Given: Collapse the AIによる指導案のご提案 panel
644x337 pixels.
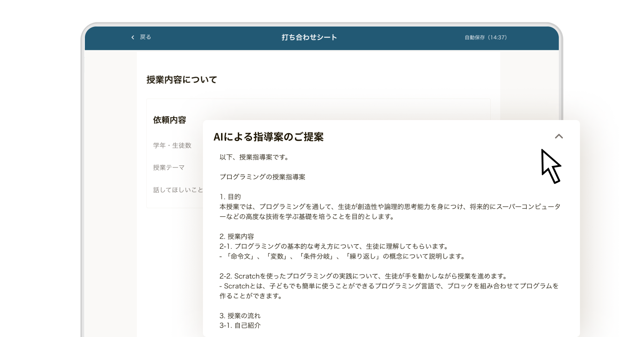Looking at the screenshot, I should click(559, 136).
